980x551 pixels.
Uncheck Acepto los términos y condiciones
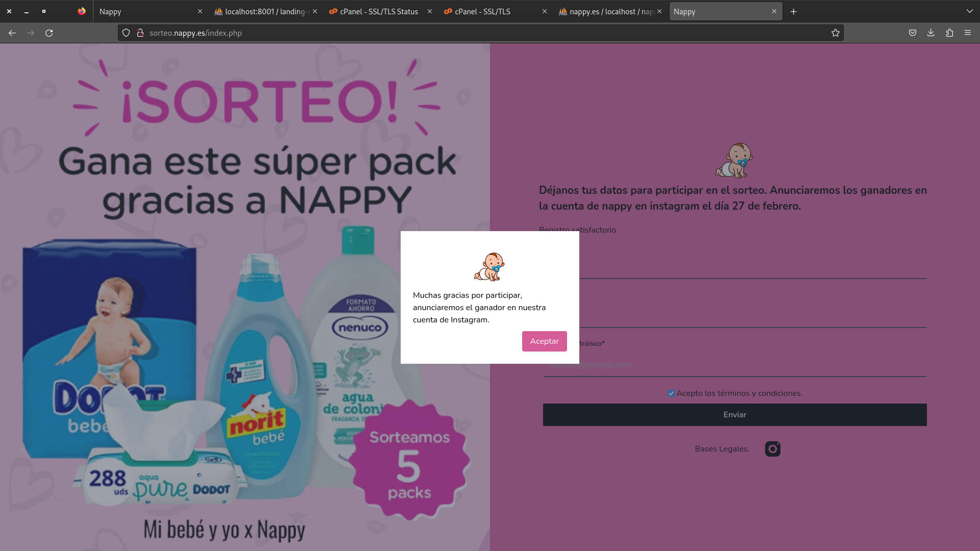(671, 393)
